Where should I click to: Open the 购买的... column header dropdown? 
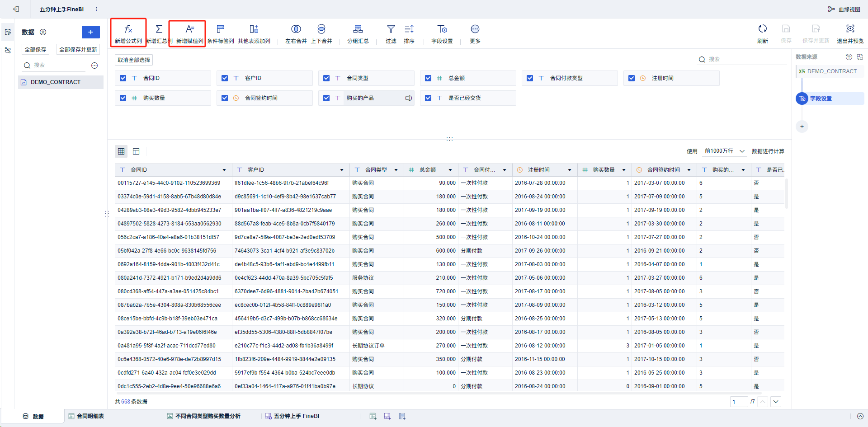(743, 170)
